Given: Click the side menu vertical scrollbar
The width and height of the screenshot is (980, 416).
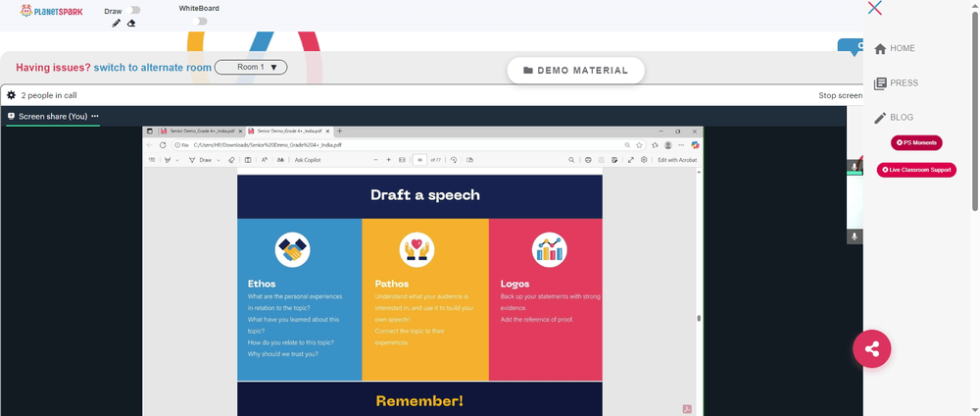Looking at the screenshot, I should 975,113.
